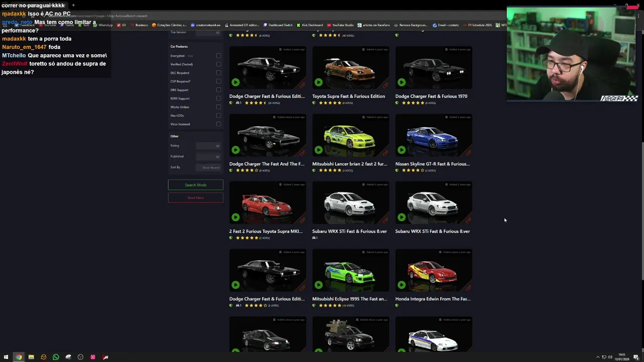Image resolution: width=644 pixels, height=362 pixels.
Task: Play preview of Mitsubishi Eclipse 1995
Action: [x=318, y=285]
